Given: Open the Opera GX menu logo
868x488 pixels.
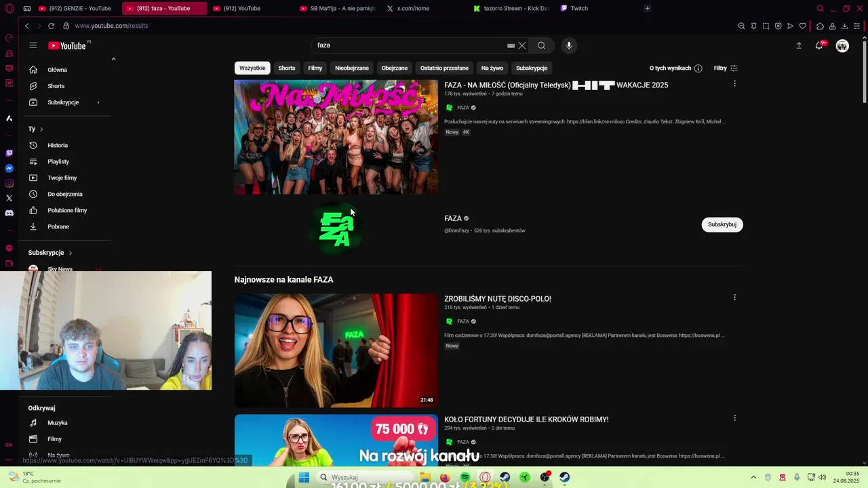Looking at the screenshot, I should (x=9, y=8).
